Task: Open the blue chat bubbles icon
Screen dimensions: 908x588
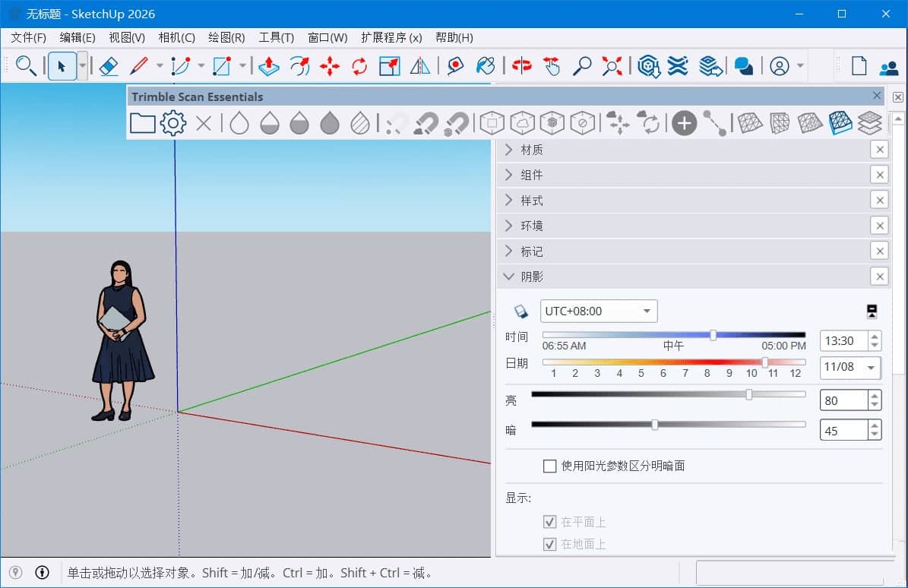Action: (744, 66)
